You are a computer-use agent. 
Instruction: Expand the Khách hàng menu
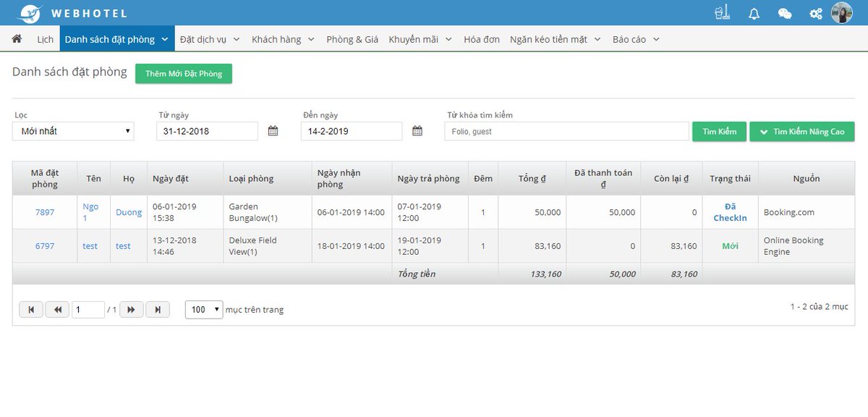[x=283, y=39]
